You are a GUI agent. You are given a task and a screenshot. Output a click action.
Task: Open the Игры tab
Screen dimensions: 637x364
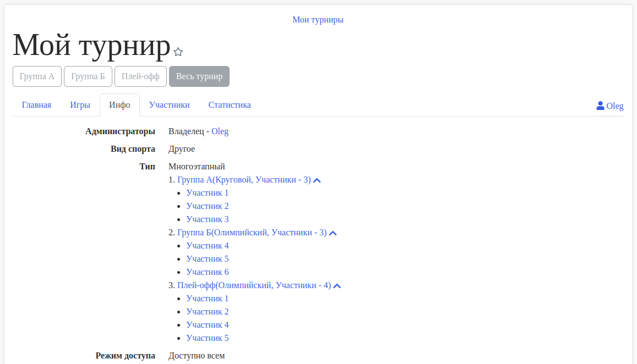click(x=80, y=105)
